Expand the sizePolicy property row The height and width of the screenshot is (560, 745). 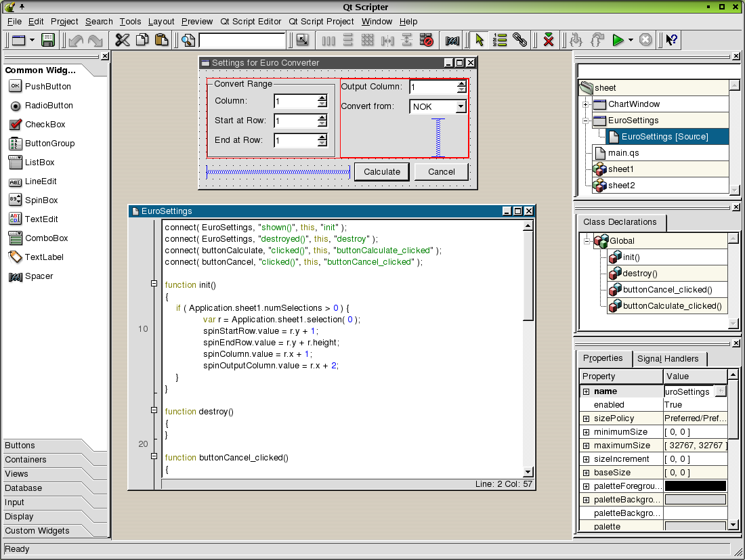587,418
